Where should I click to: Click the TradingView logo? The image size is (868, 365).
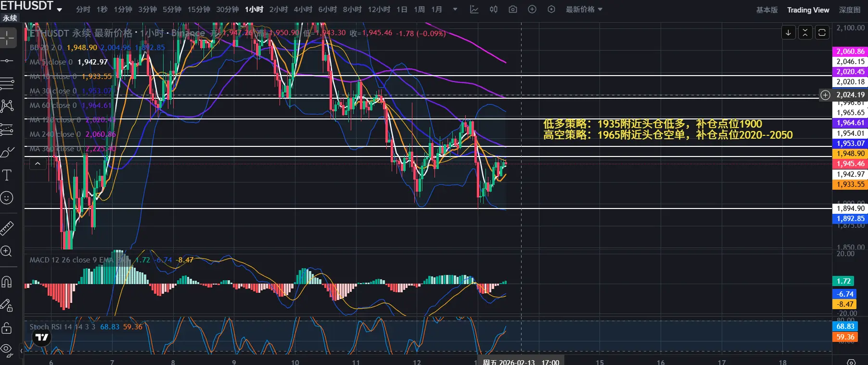pyautogui.click(x=42, y=337)
